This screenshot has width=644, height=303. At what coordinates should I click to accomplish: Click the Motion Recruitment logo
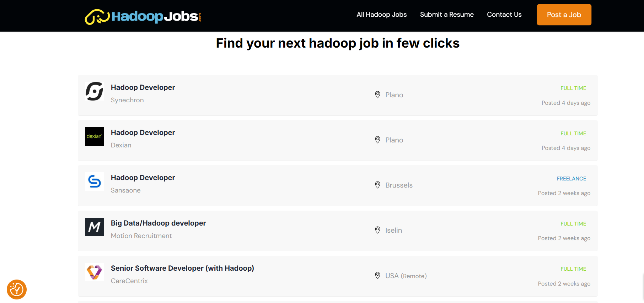click(x=94, y=227)
